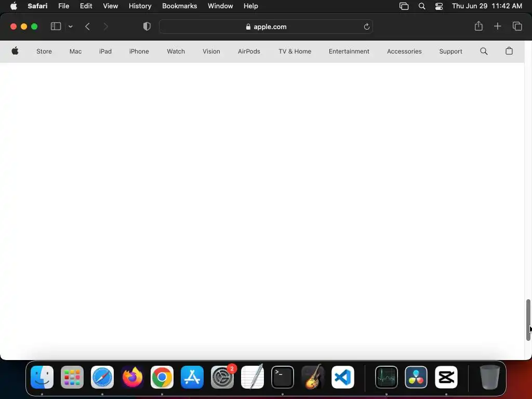Image resolution: width=532 pixels, height=399 pixels.
Task: Open Control Center in menu bar
Action: 438,6
